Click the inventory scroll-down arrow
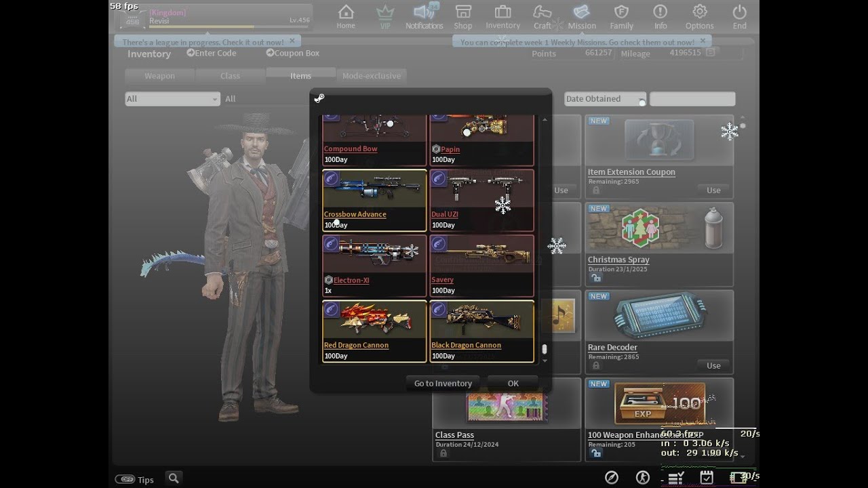868x488 pixels. click(743, 455)
